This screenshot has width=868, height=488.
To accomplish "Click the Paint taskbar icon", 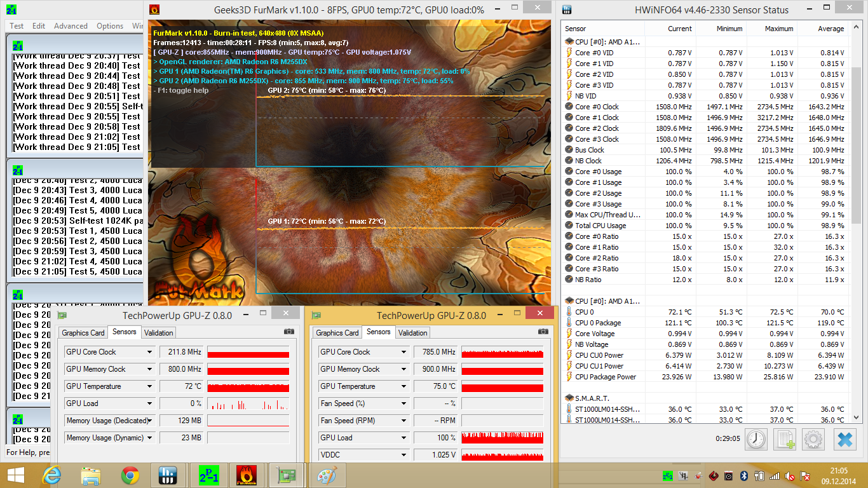I will [326, 475].
